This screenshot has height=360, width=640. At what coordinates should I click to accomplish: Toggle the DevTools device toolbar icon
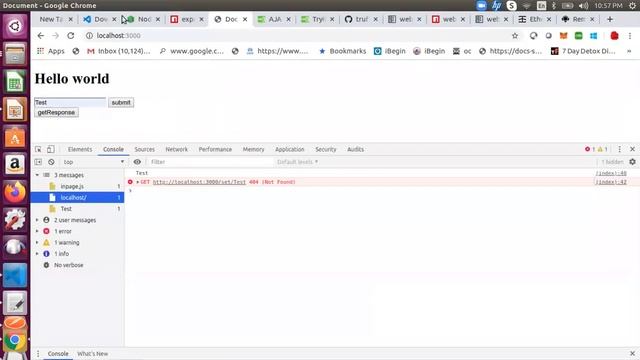pyautogui.click(x=51, y=149)
